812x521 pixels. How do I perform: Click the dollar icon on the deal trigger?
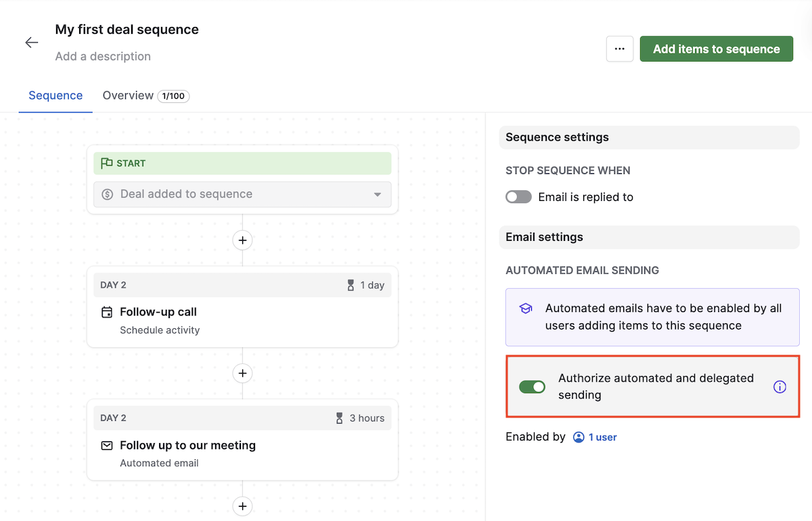coord(108,194)
